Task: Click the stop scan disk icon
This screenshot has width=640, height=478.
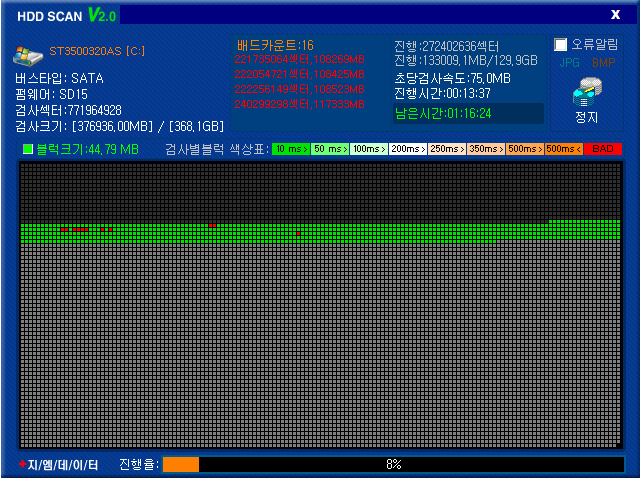Action: 587,92
